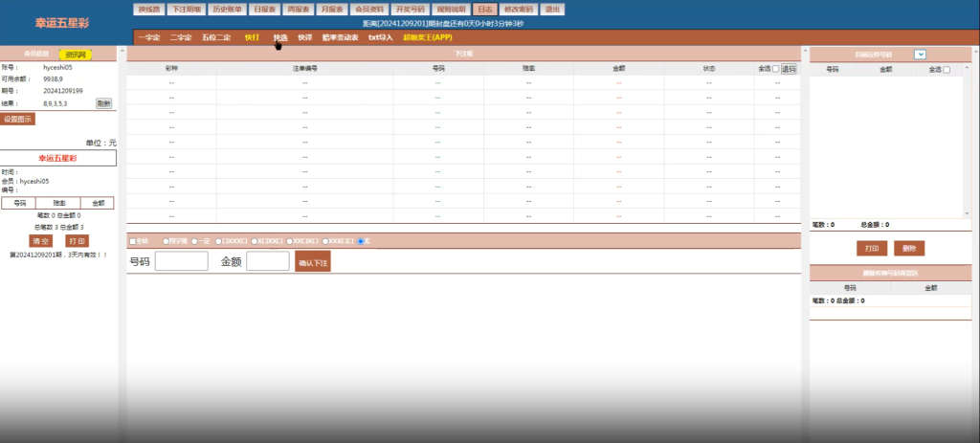This screenshot has width=980, height=443.
Task: Select the 四字现 radio option
Action: [x=167, y=241]
